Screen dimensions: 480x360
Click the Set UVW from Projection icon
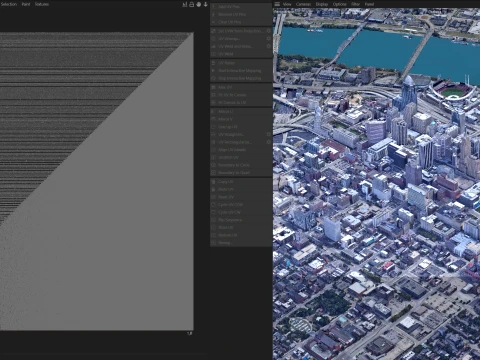pyautogui.click(x=213, y=31)
